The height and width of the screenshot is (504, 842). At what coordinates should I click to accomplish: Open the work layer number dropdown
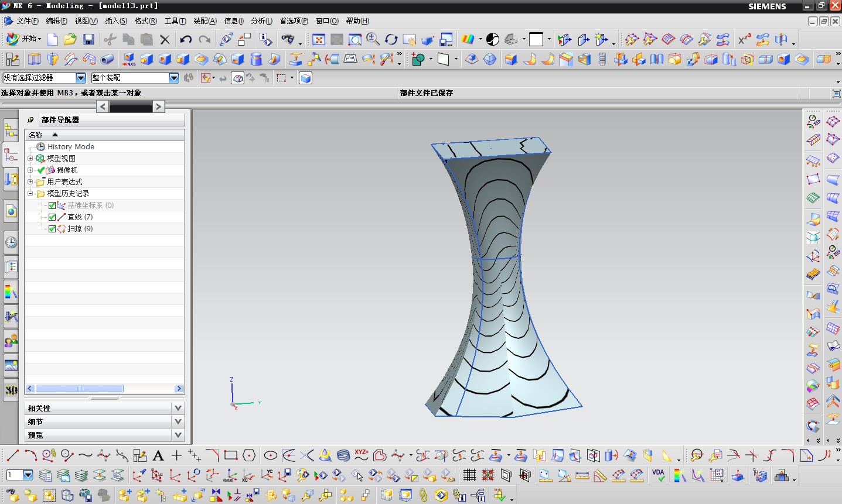pos(28,475)
